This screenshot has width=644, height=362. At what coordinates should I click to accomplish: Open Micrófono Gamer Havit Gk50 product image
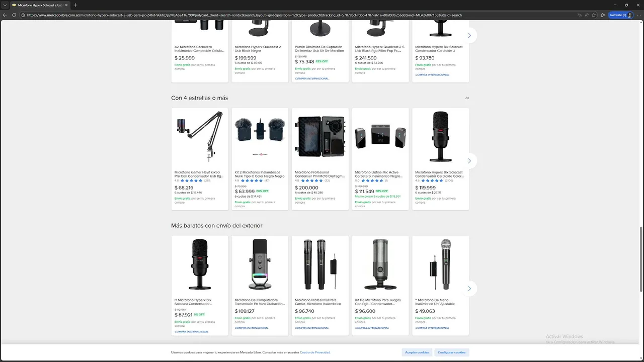pos(200,137)
